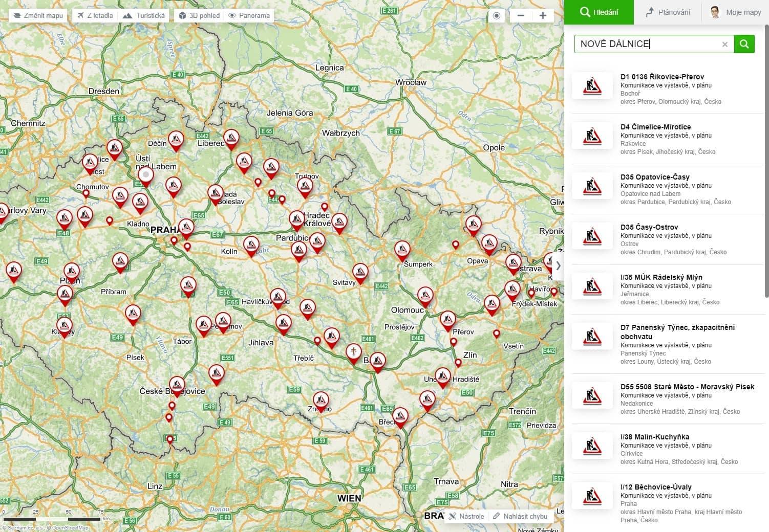769x532 pixels.
Task: Open the Nástroje tools menu
Action: (x=466, y=516)
